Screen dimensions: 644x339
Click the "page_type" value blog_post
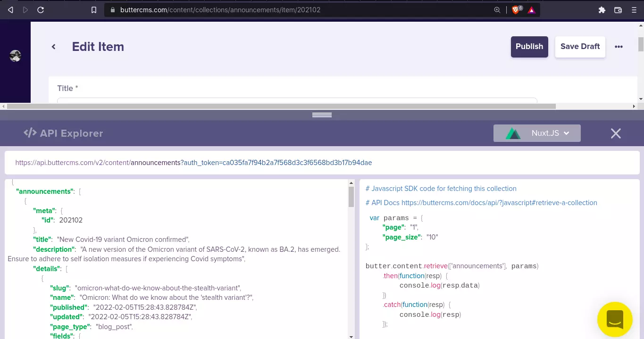[x=115, y=326]
